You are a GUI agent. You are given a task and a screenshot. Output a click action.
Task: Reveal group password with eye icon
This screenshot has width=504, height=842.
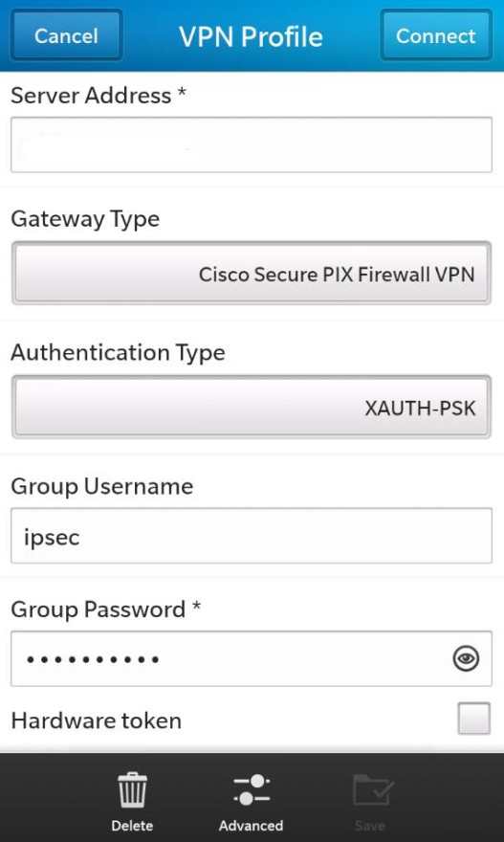pos(466,659)
